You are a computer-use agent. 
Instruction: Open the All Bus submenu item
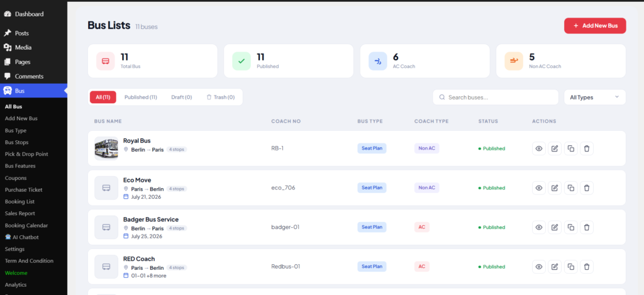click(x=14, y=106)
